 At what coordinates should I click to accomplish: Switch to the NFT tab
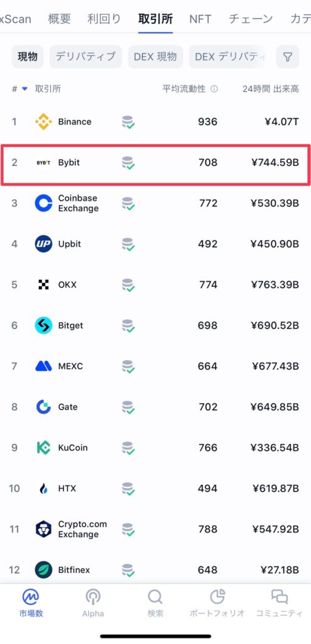pyautogui.click(x=200, y=19)
